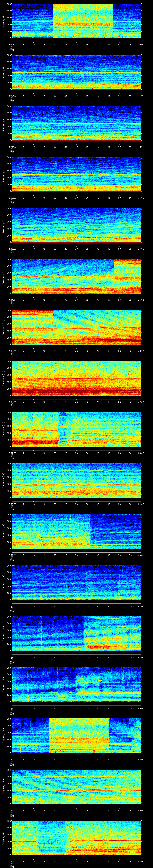Click the spectrogram panel starting at 3:45:00

(x=76, y=838)
